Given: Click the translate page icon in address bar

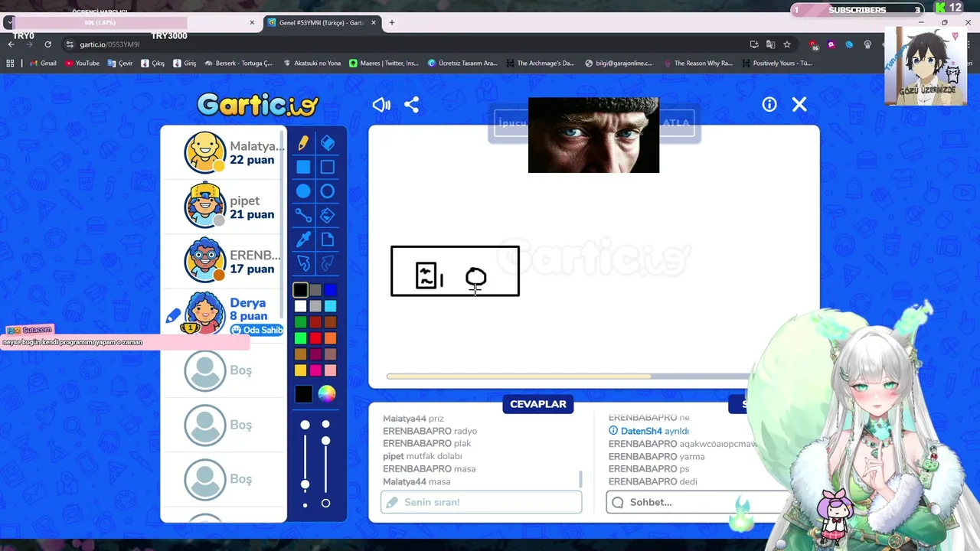Looking at the screenshot, I should (770, 44).
